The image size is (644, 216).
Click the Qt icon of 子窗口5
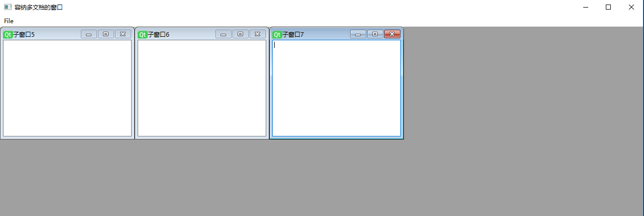click(x=8, y=34)
